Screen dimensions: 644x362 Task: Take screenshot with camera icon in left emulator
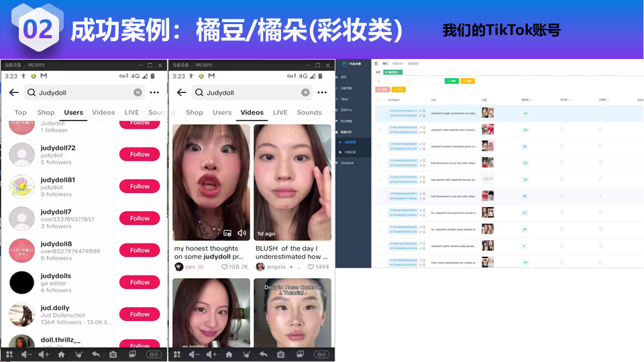113,354
